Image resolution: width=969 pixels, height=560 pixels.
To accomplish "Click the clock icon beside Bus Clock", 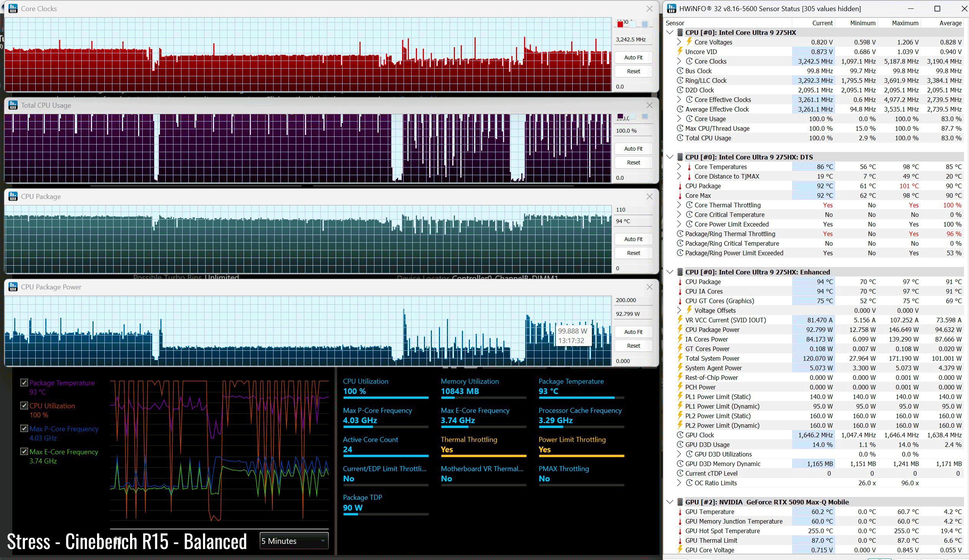I will click(680, 71).
